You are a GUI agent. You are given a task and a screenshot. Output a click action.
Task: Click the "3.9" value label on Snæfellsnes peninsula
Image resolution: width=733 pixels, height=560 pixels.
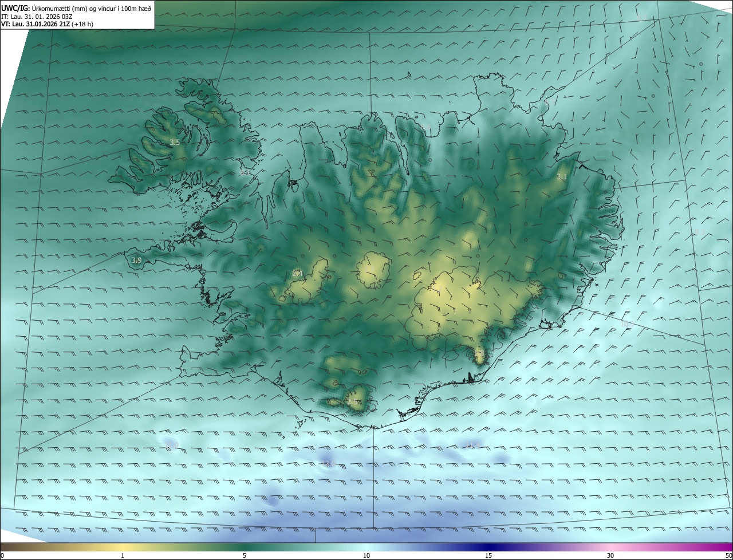tap(136, 261)
